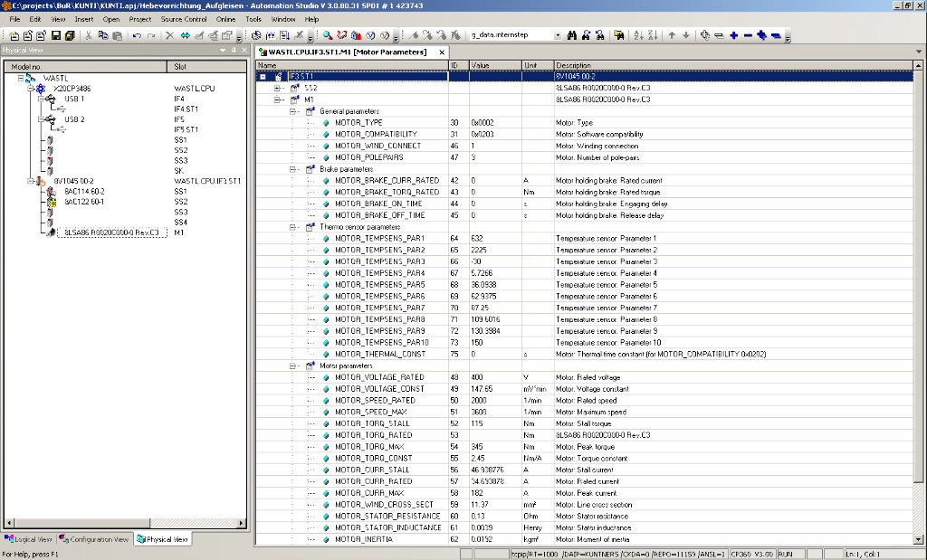Close the Motor Parameters document tab
The height and width of the screenshot is (560, 927).
(x=442, y=52)
